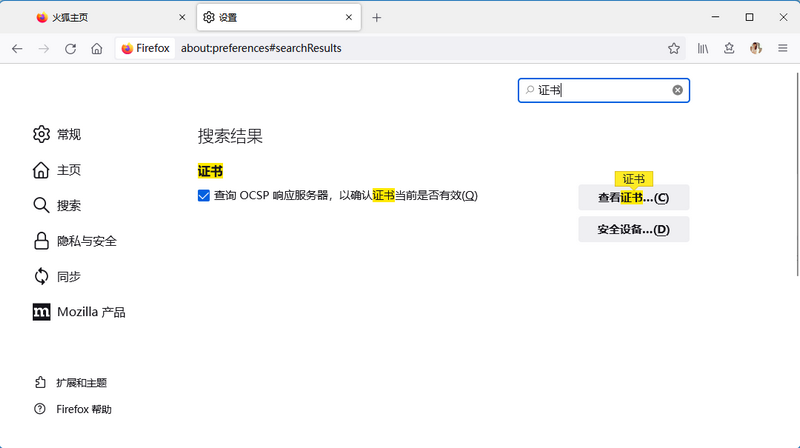
Task: Click the 安全设备 button
Action: point(634,229)
